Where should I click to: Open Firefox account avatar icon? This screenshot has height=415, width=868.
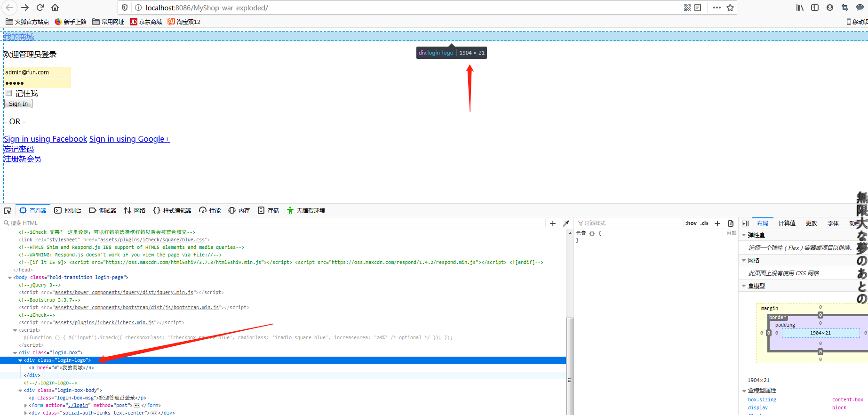830,8
